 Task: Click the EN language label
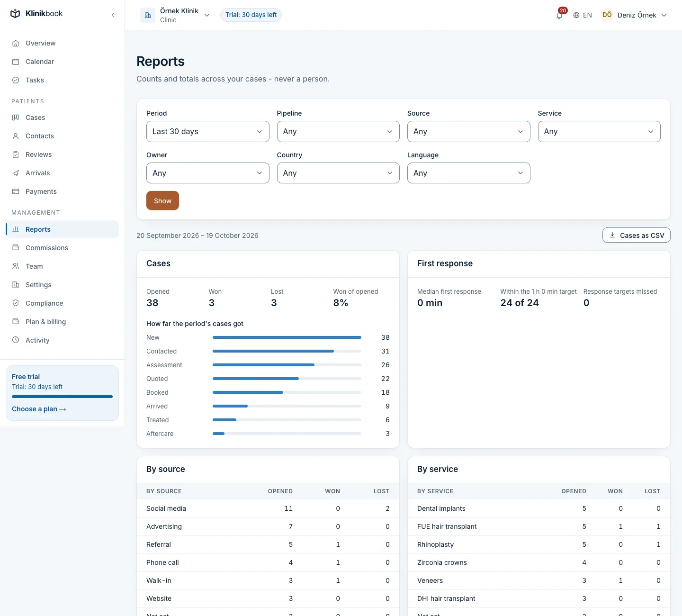(587, 15)
